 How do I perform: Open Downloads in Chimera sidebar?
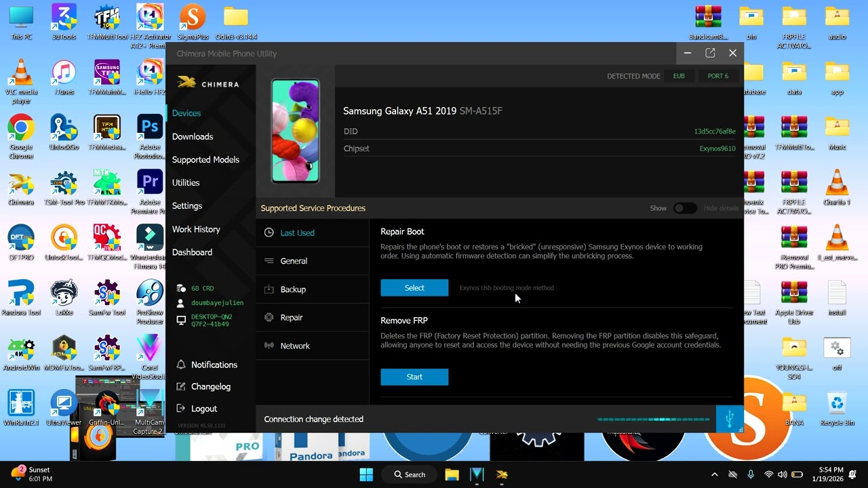[193, 136]
